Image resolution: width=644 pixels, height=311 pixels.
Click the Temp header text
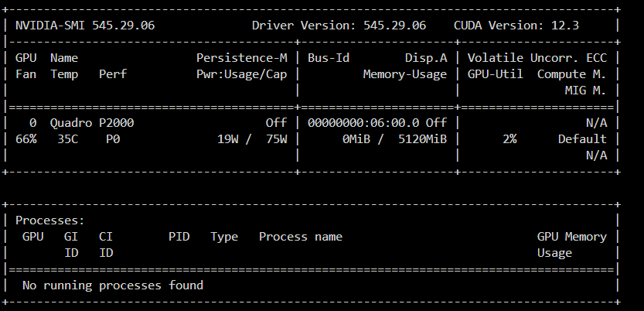[x=64, y=75]
